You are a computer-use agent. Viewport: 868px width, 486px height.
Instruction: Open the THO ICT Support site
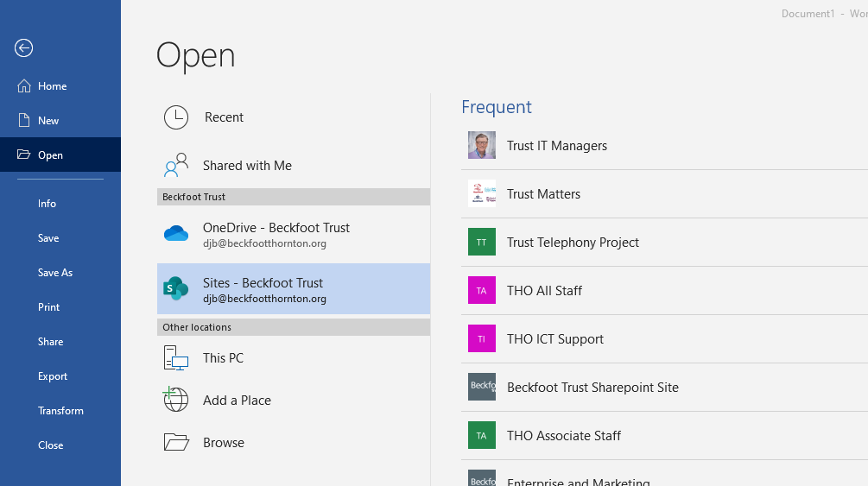(664, 338)
